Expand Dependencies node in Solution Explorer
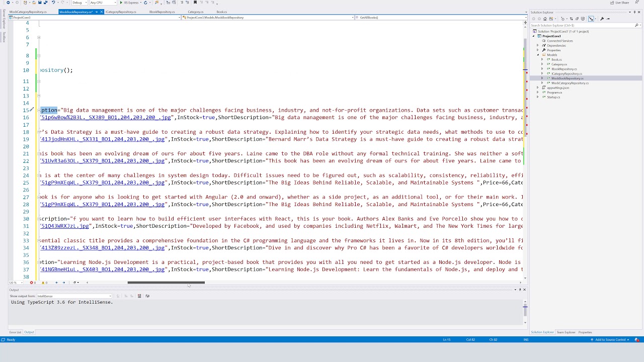644x362 pixels. coord(538,45)
